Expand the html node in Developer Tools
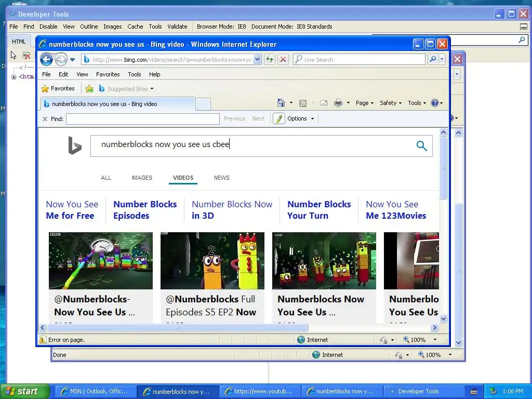 point(14,77)
